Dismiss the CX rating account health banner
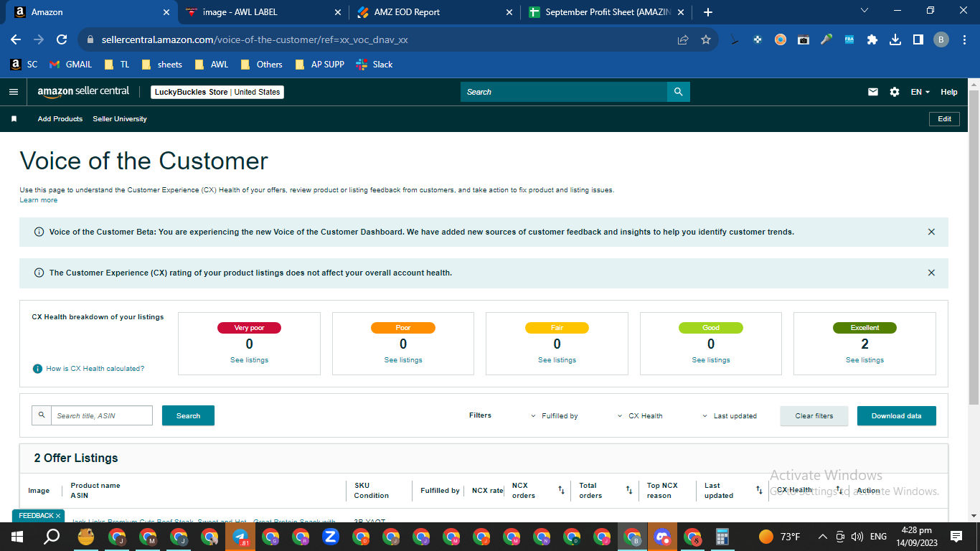Viewport: 980px width, 551px height. tap(931, 273)
